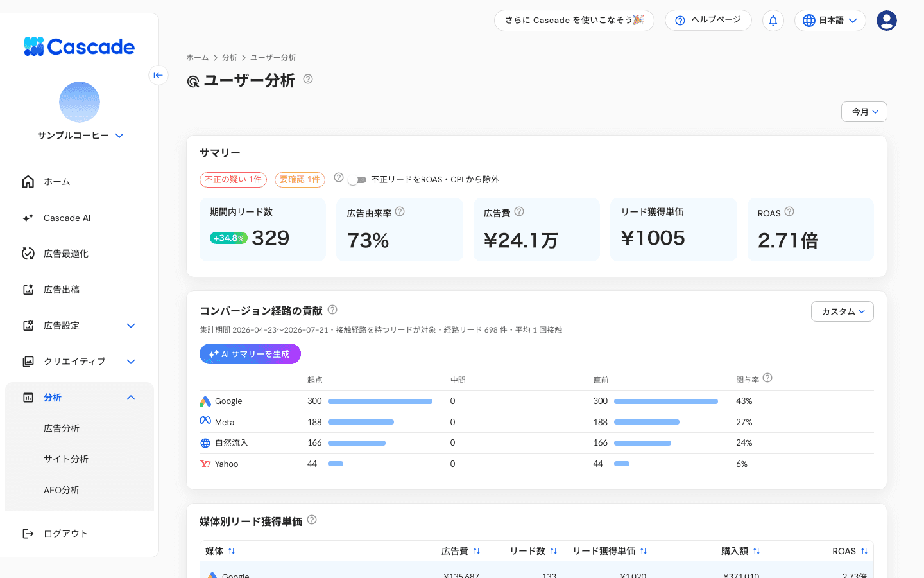The height and width of the screenshot is (578, 924).
Task: Click the 要確認 1件 badge
Action: click(300, 180)
